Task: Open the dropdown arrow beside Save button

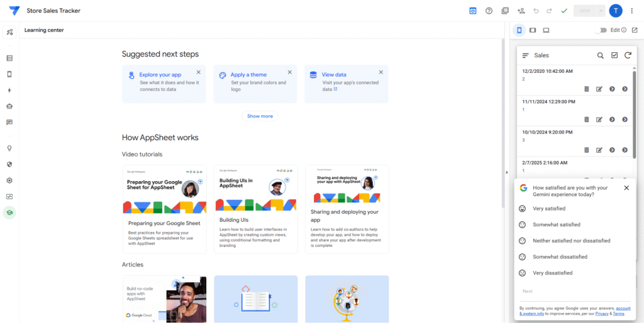Action: coord(601,11)
